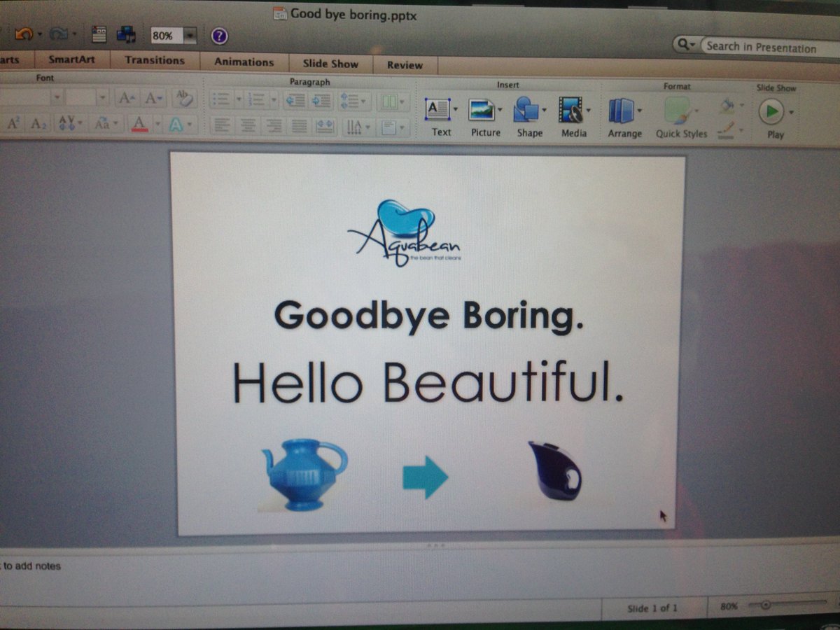The height and width of the screenshot is (630, 840).
Task: Click the shape Fill paint bucket icon
Action: click(728, 106)
